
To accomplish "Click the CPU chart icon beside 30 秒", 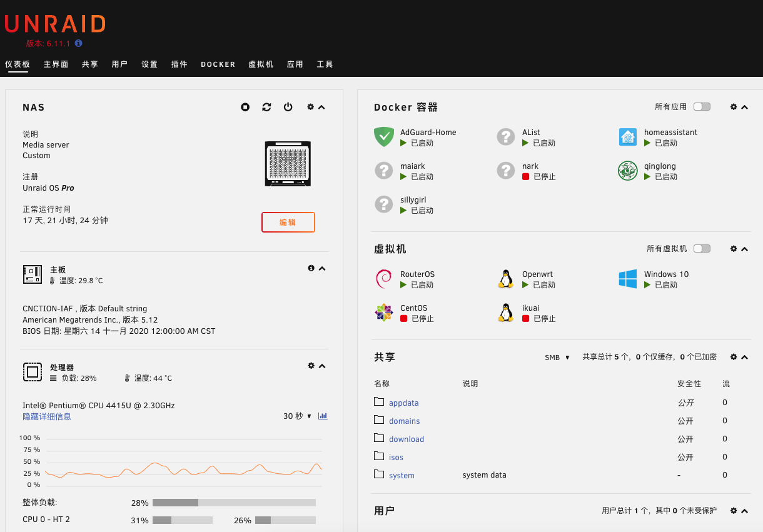I will tap(323, 416).
